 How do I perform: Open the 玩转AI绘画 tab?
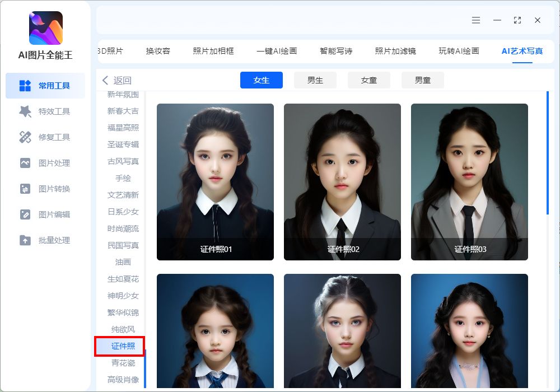click(459, 51)
